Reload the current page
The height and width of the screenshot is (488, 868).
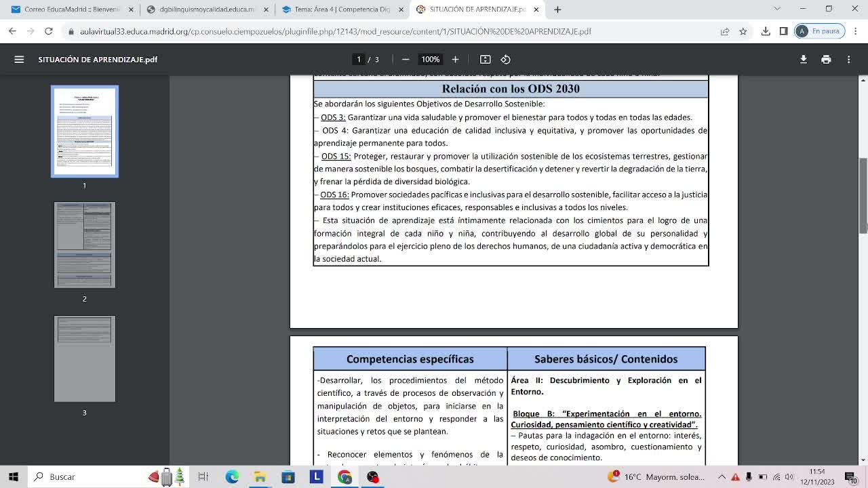coord(48,31)
